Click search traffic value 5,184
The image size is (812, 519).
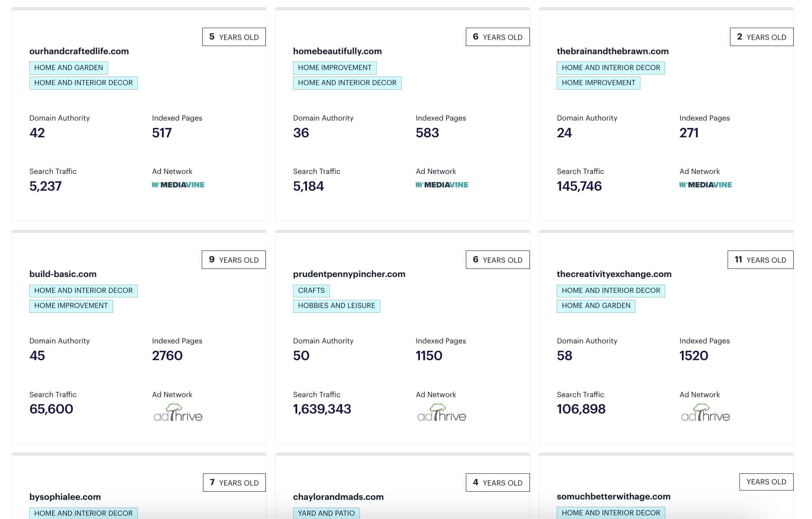point(309,186)
